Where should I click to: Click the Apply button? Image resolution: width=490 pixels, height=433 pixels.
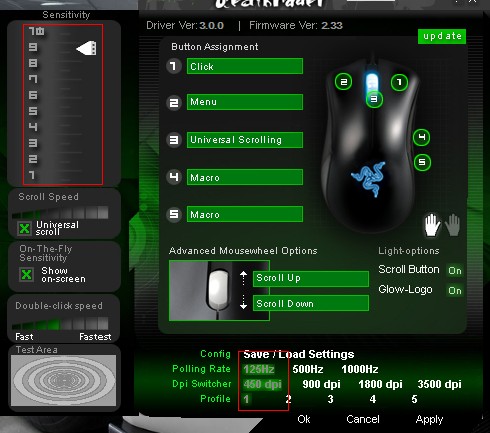(429, 419)
